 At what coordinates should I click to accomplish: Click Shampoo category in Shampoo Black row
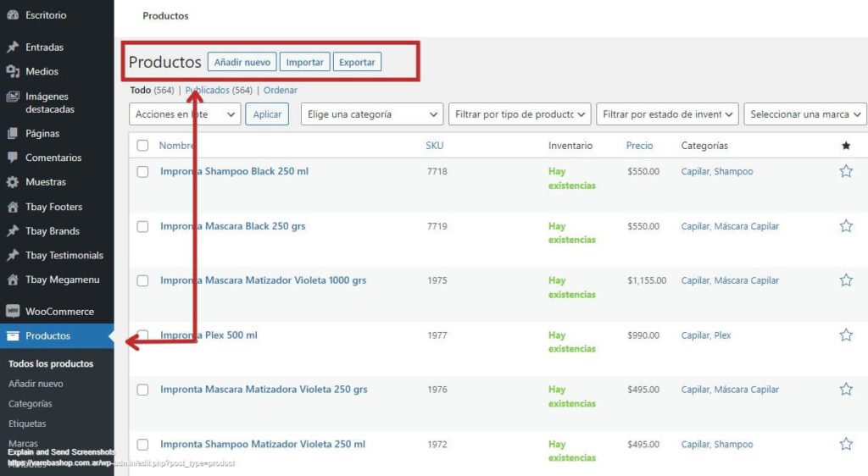[x=733, y=171]
